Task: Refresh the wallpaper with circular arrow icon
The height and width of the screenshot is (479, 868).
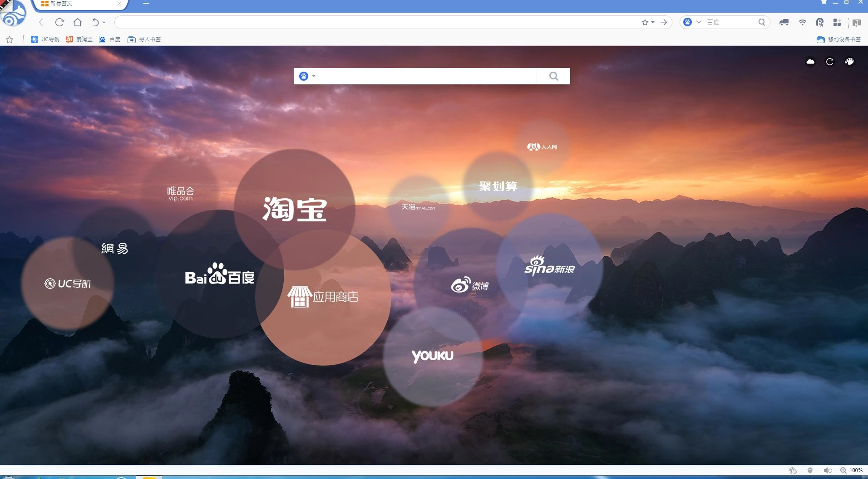Action: pyautogui.click(x=830, y=62)
